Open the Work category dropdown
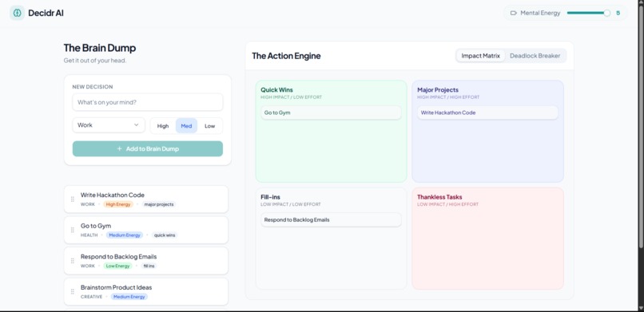 (x=109, y=125)
